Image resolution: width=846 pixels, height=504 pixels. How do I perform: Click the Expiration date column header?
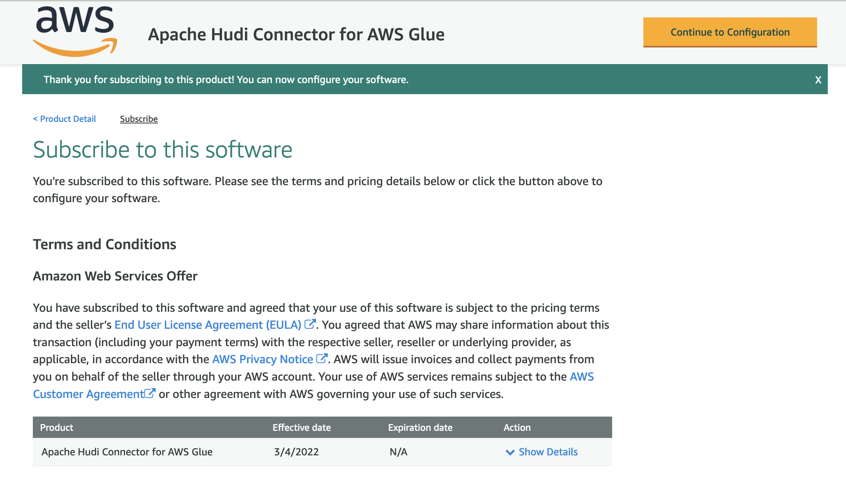pyautogui.click(x=420, y=427)
